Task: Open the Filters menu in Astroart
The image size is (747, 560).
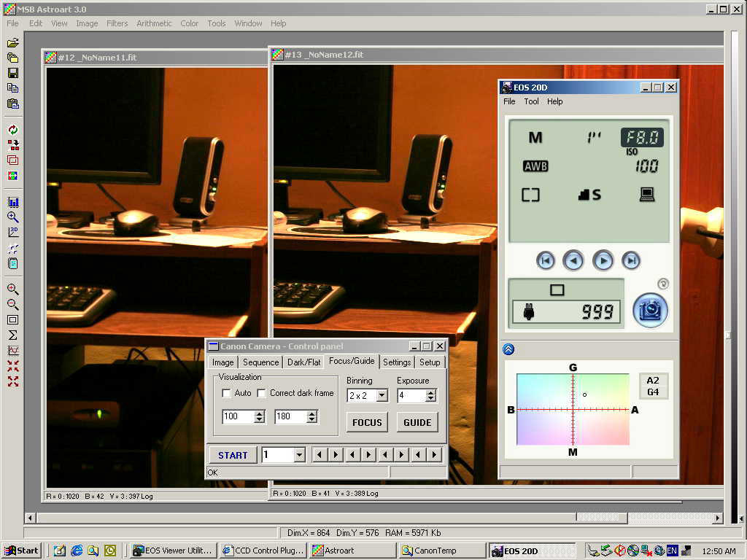Action: point(117,23)
